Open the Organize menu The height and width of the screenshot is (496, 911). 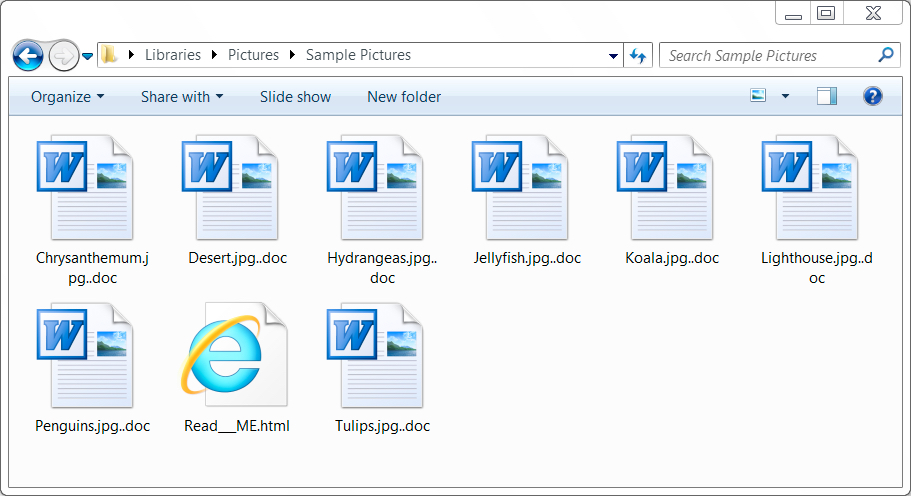click(67, 96)
